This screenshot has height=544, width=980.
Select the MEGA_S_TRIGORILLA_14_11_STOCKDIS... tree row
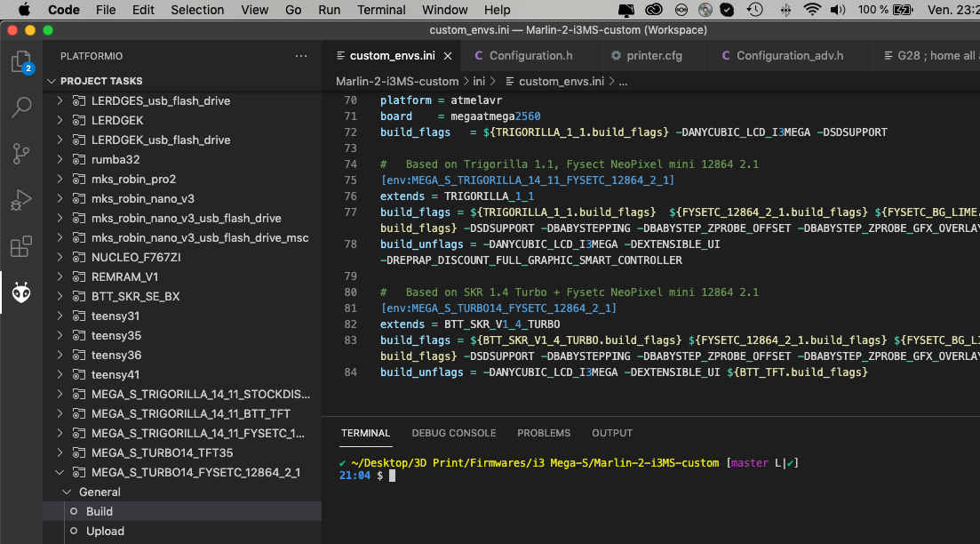182,394
